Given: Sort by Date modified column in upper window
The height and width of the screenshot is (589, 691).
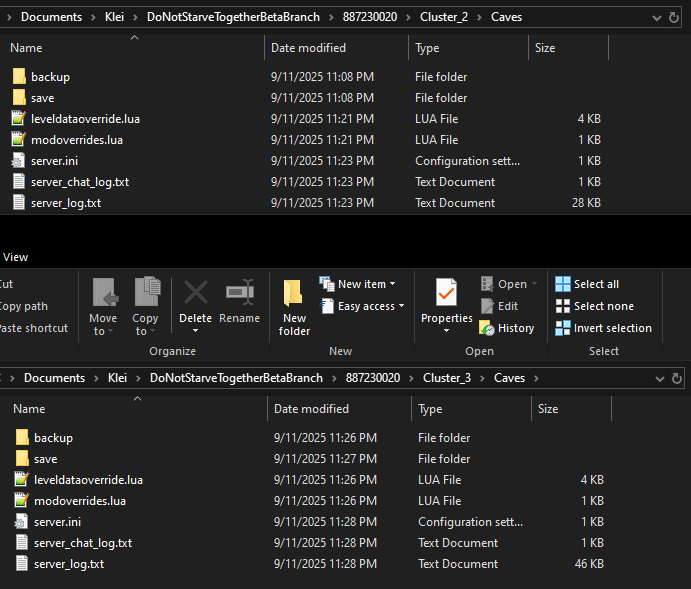Looking at the screenshot, I should click(308, 48).
